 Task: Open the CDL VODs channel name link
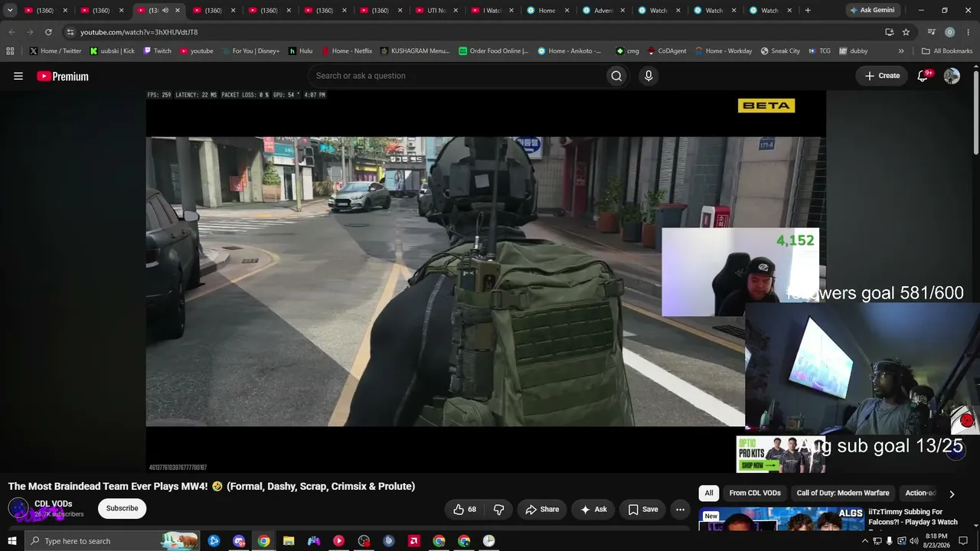tap(53, 504)
